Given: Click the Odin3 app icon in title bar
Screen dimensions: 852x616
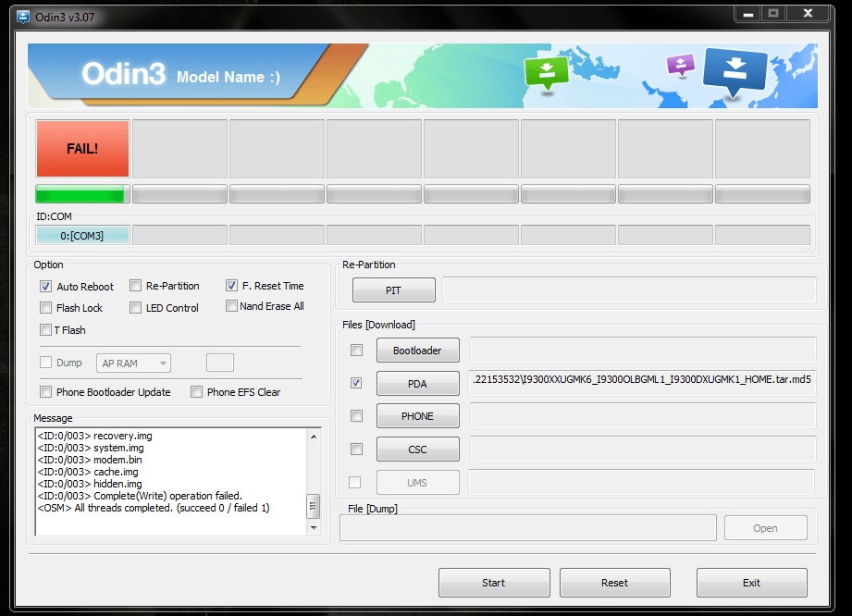Looking at the screenshot, I should (x=23, y=17).
